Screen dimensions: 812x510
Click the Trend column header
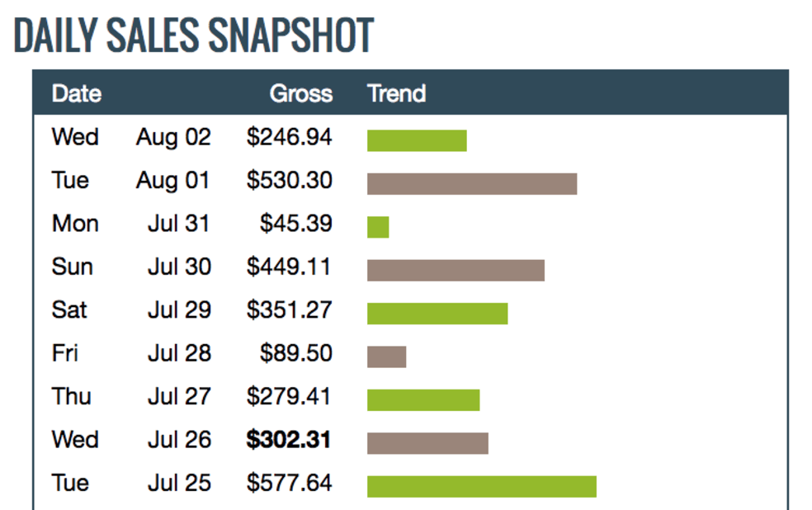(x=396, y=93)
